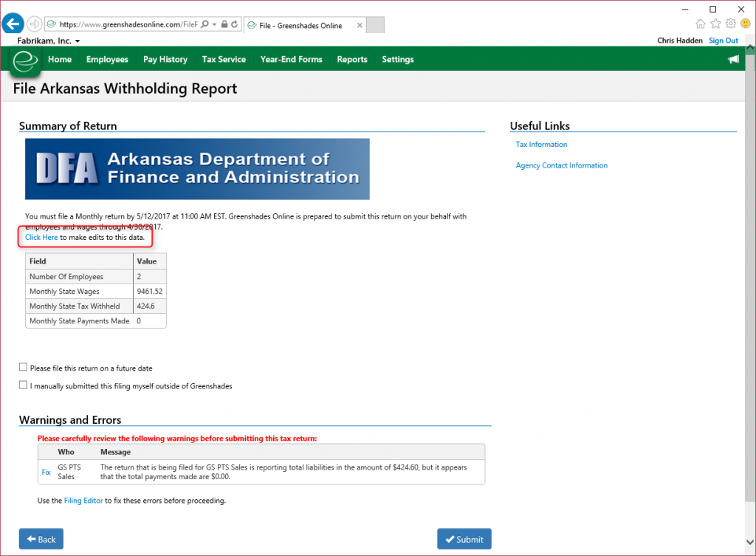Click the Number Of Employees row label

[66, 277]
